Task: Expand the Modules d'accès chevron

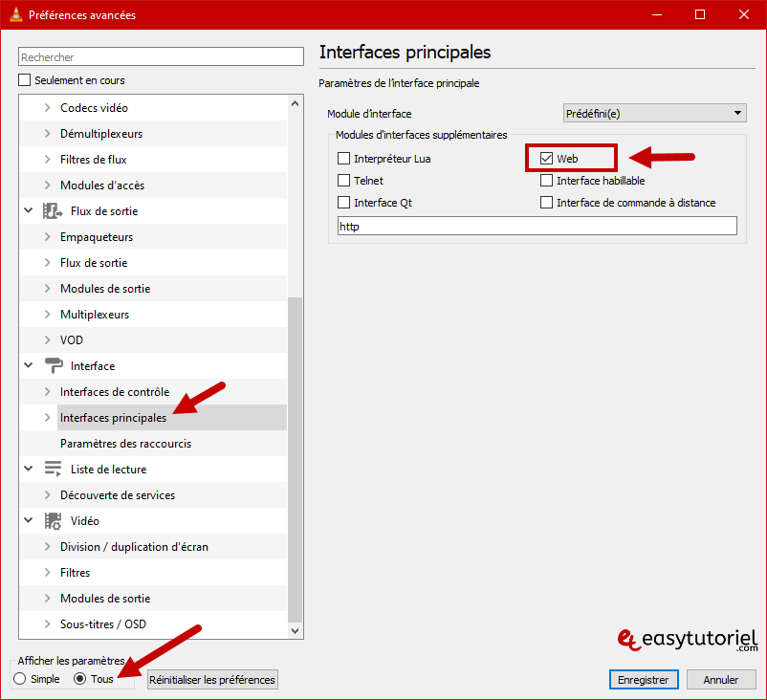Action: pos(48,186)
